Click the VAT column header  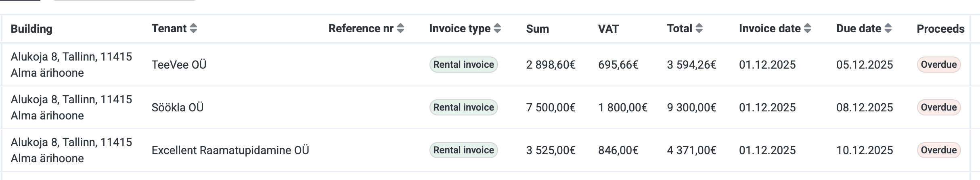click(608, 29)
